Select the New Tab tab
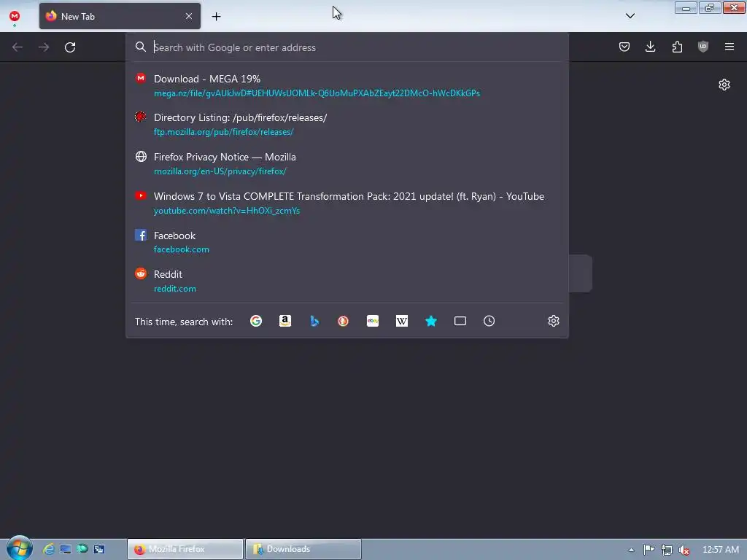747x560 pixels. [x=120, y=16]
